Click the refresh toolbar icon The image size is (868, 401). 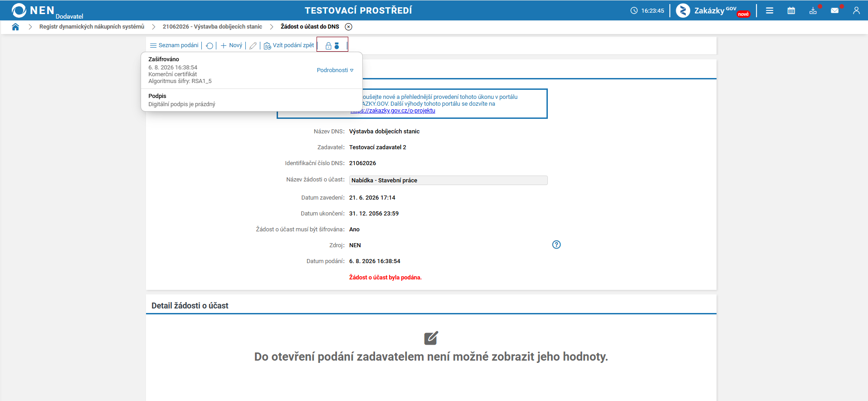pyautogui.click(x=210, y=46)
